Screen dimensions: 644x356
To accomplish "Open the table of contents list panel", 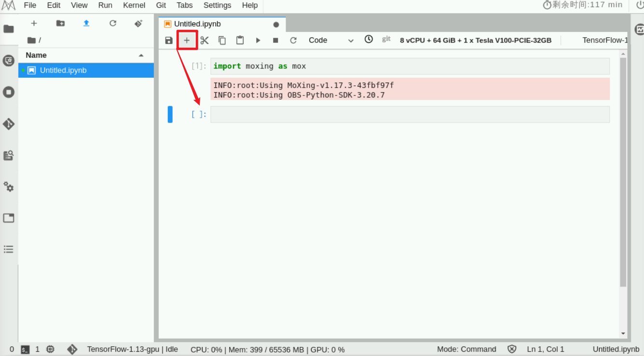I will (x=9, y=249).
